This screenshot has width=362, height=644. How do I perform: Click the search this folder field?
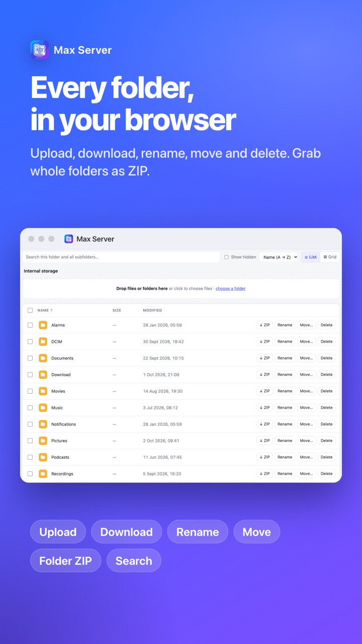tap(121, 257)
